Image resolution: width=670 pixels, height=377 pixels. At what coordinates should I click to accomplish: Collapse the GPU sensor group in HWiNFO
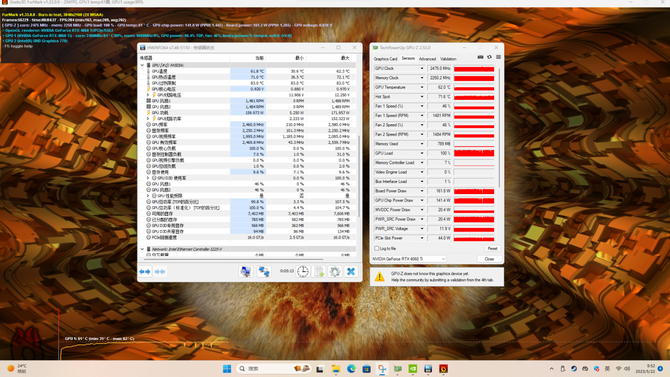click(142, 65)
